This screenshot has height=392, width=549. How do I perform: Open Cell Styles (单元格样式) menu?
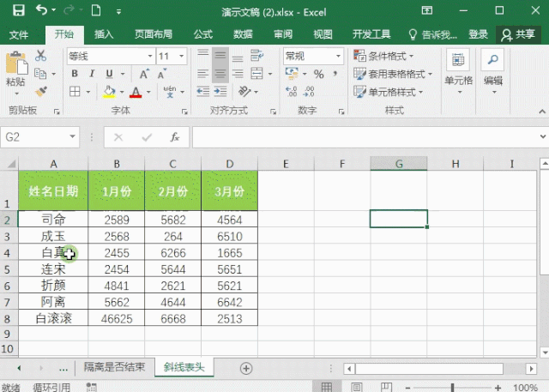pos(389,92)
